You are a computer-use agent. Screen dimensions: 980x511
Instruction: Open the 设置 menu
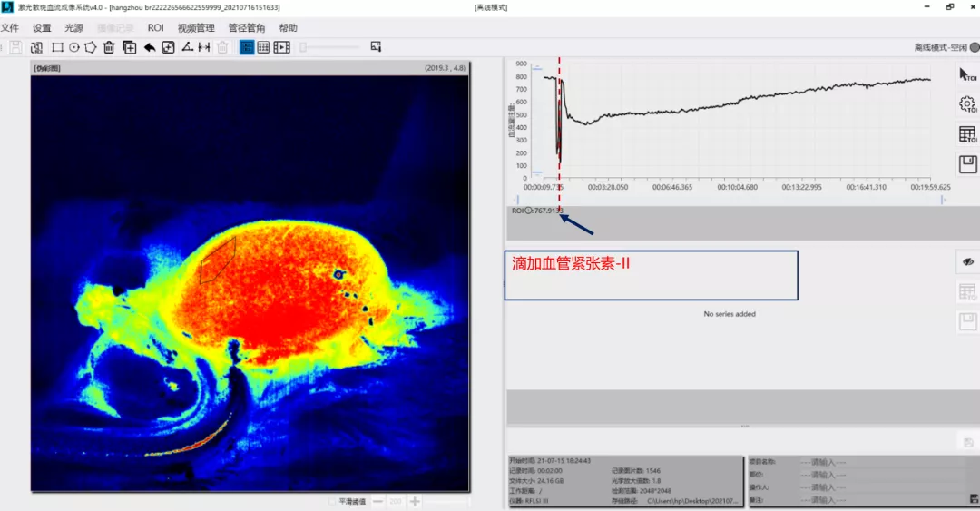click(42, 28)
